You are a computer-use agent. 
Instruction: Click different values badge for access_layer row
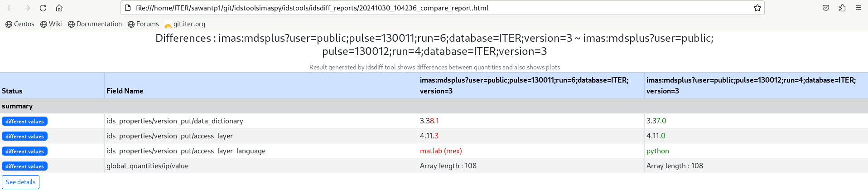(x=24, y=136)
